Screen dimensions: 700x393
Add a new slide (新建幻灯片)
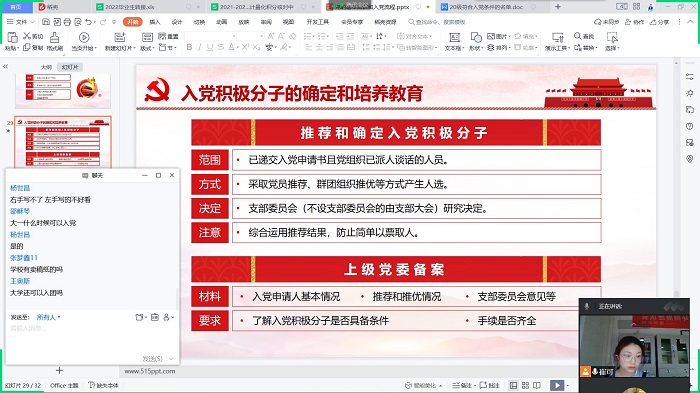coord(120,42)
